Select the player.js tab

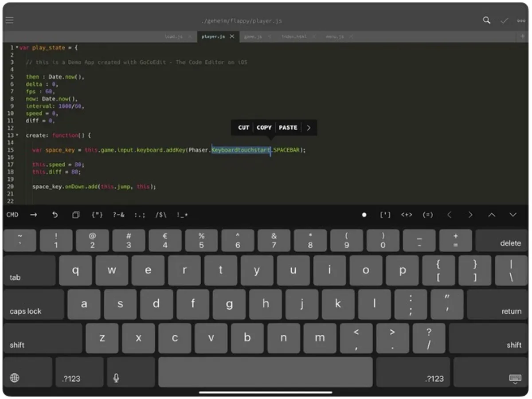click(x=213, y=37)
